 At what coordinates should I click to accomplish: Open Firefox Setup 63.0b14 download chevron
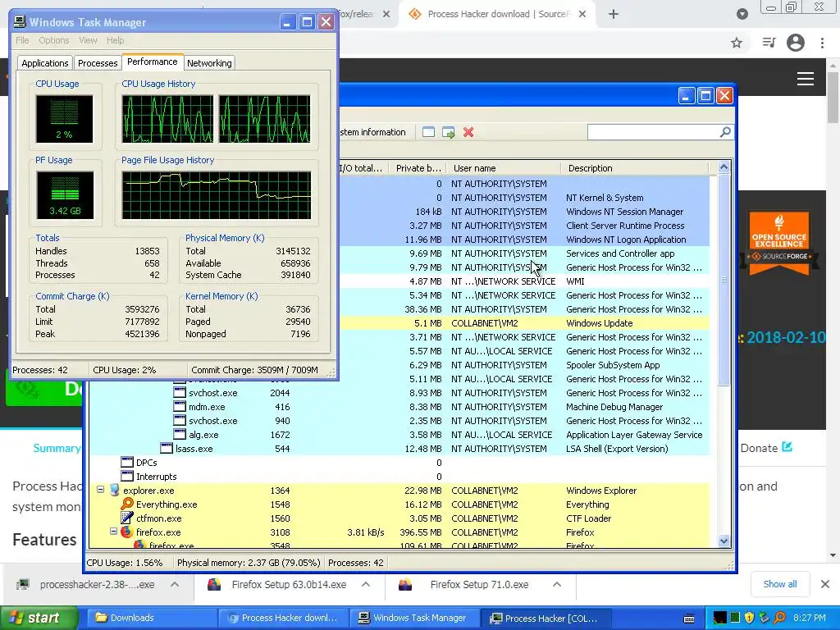click(366, 584)
